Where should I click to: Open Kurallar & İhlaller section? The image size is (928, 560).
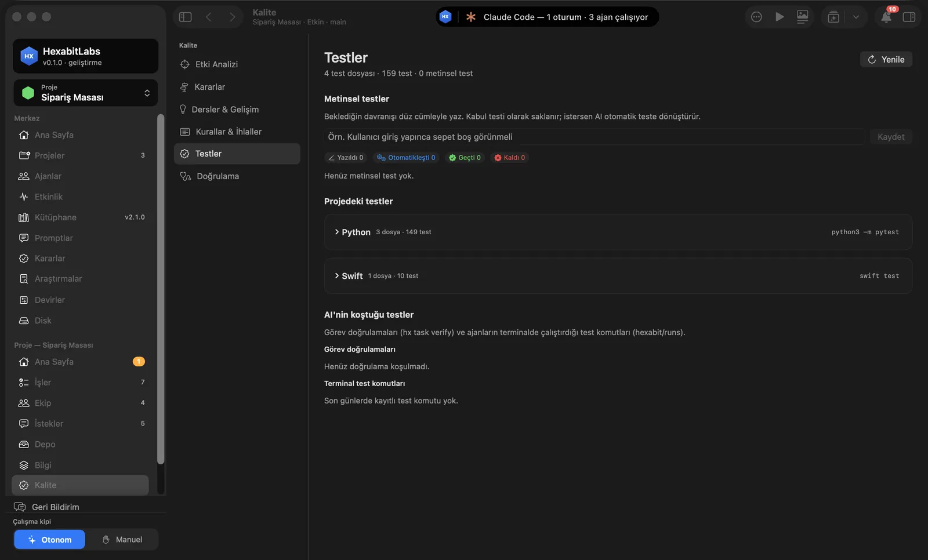coord(237,132)
